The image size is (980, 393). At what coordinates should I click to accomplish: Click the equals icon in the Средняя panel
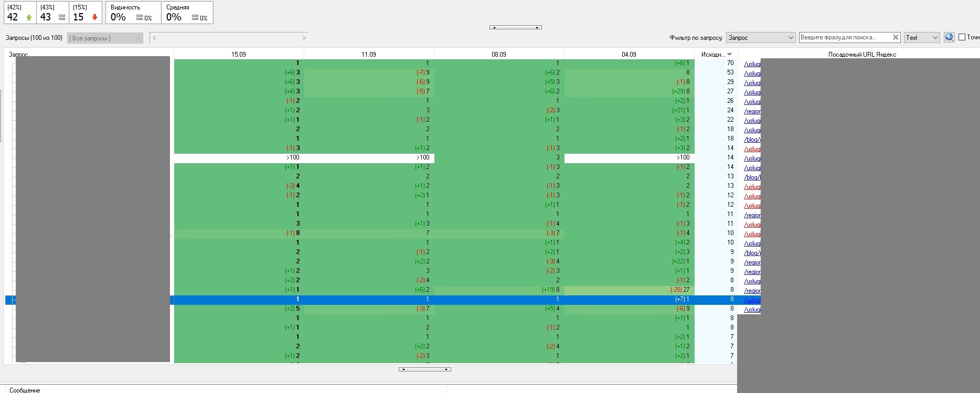point(195,18)
